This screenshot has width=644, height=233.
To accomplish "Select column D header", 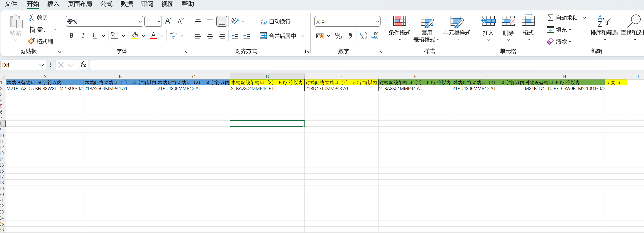I will [x=267, y=77].
